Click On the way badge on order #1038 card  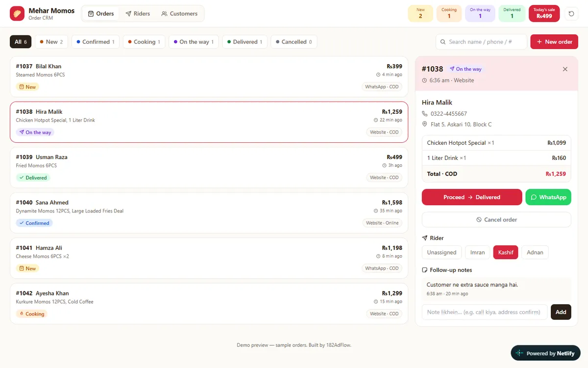click(x=35, y=132)
